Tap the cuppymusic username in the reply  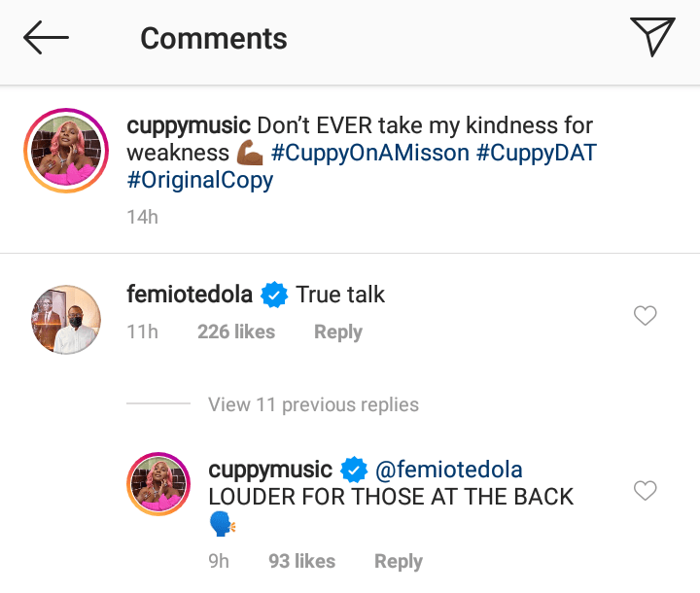point(270,470)
